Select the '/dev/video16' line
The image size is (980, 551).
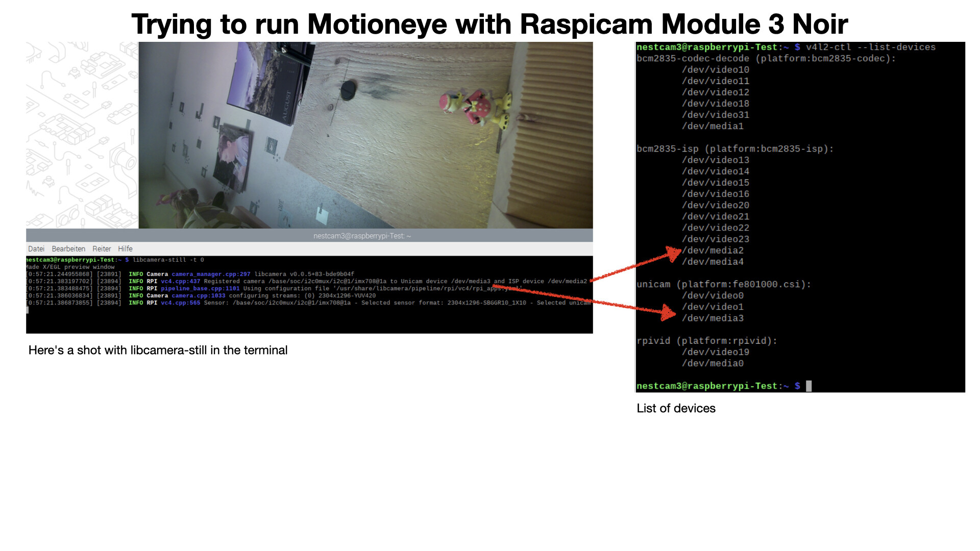tap(716, 194)
